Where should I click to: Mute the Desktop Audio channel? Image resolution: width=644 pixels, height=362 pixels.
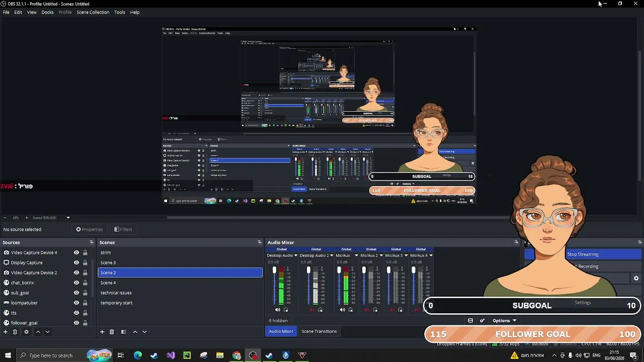[277, 310]
